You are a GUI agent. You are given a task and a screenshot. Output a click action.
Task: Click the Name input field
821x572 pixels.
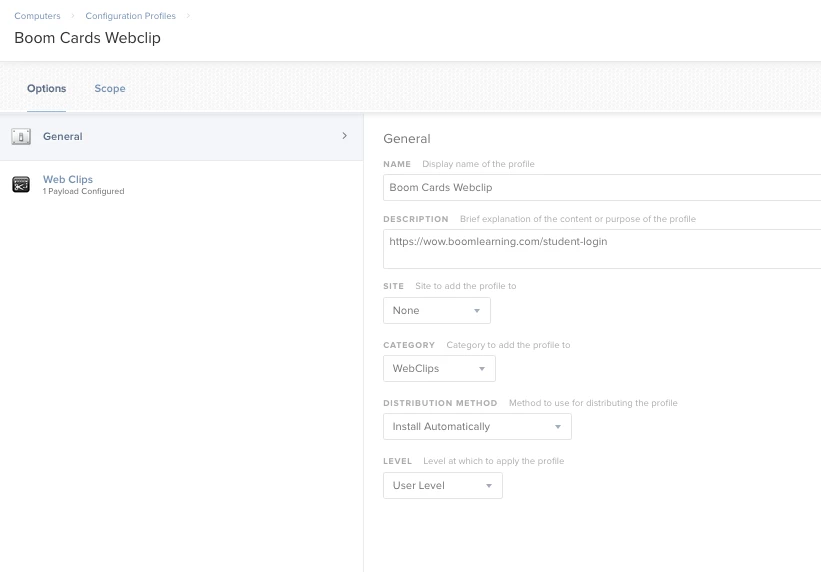(602, 188)
